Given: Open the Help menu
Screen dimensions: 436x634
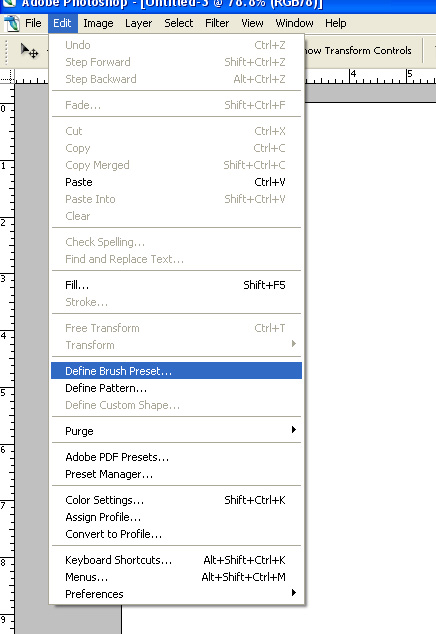Looking at the screenshot, I should pyautogui.click(x=336, y=23).
